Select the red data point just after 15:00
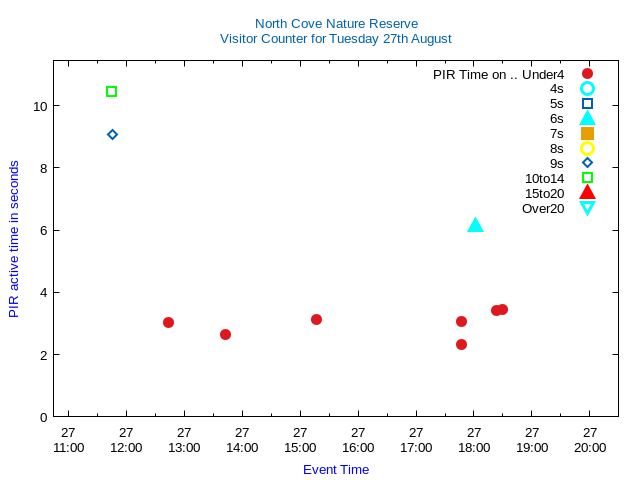The height and width of the screenshot is (480, 640). pyautogui.click(x=316, y=320)
